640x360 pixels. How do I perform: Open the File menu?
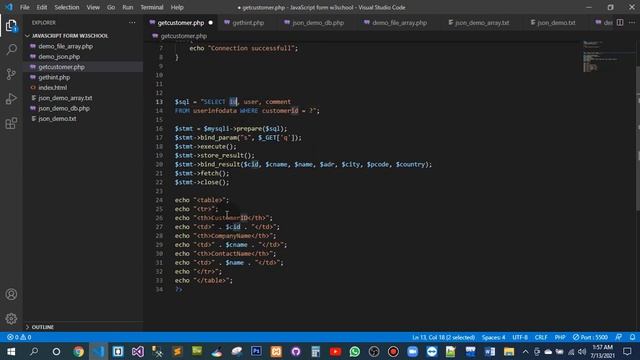[x=24, y=7]
